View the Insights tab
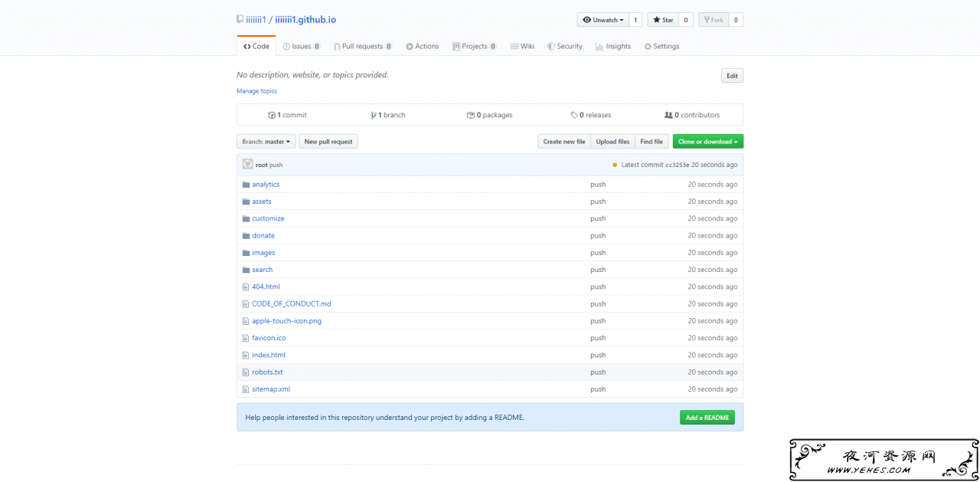The image size is (980, 482). coord(613,46)
